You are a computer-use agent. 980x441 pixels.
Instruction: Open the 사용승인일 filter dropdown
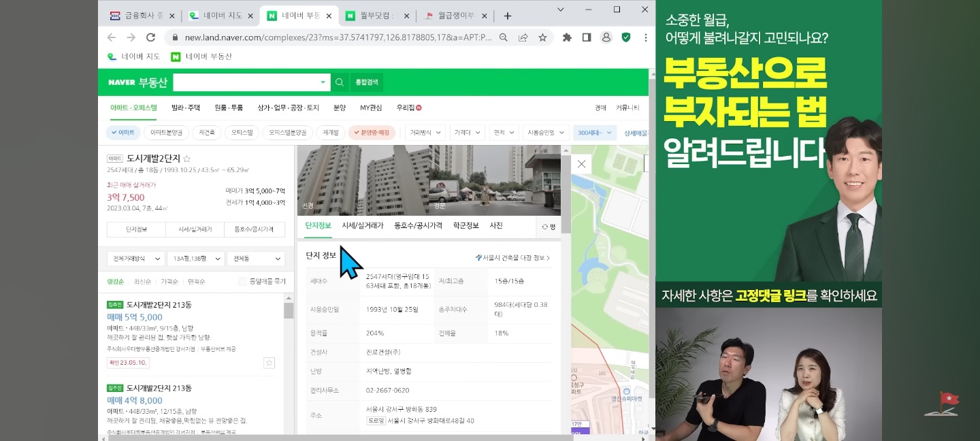(x=545, y=133)
